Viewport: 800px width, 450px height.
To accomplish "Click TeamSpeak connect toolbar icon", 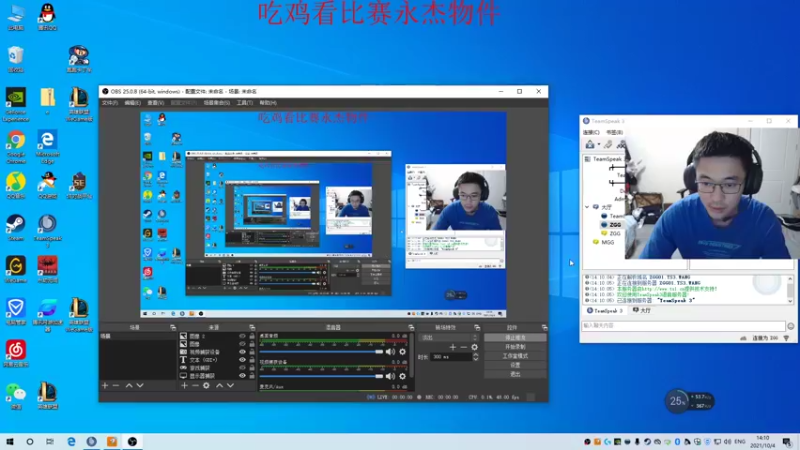I will (x=590, y=145).
